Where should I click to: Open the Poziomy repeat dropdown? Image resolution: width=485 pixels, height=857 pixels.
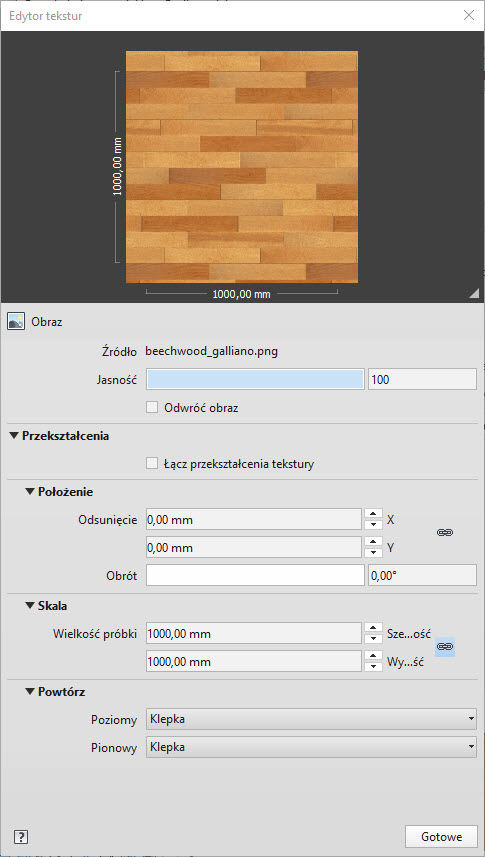point(311,719)
